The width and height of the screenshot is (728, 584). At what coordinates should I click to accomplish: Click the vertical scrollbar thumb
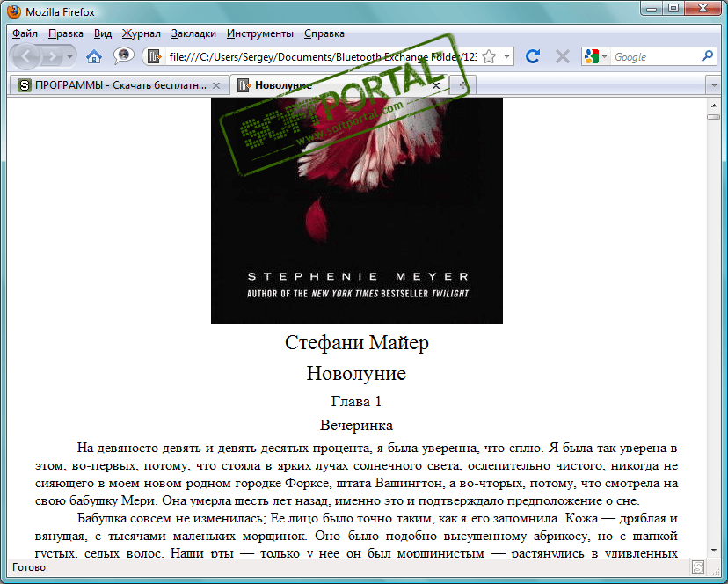(x=714, y=117)
